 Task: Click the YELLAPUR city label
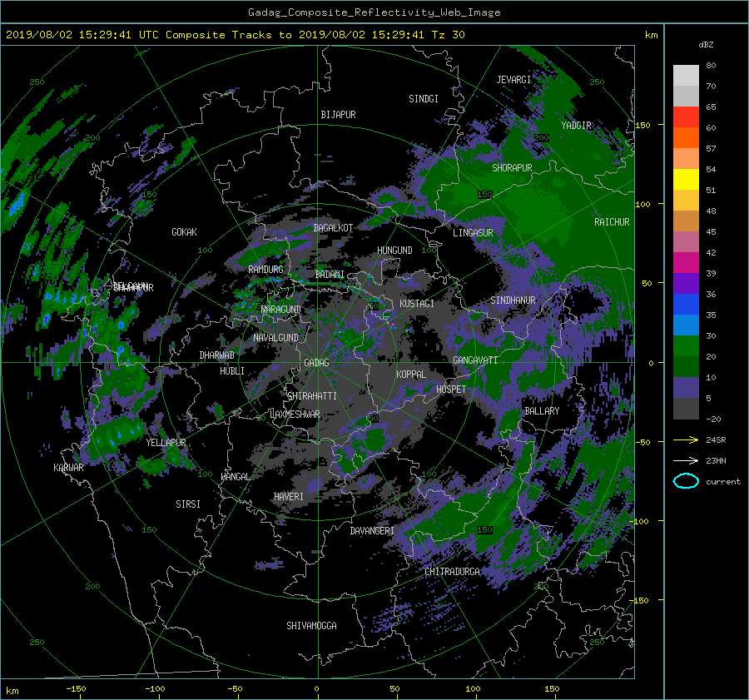point(166,443)
